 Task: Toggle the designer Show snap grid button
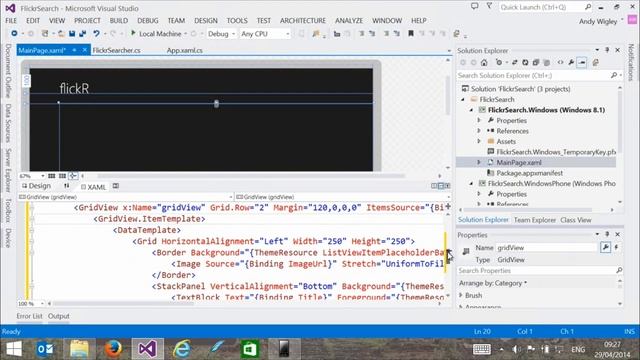pos(51,176)
